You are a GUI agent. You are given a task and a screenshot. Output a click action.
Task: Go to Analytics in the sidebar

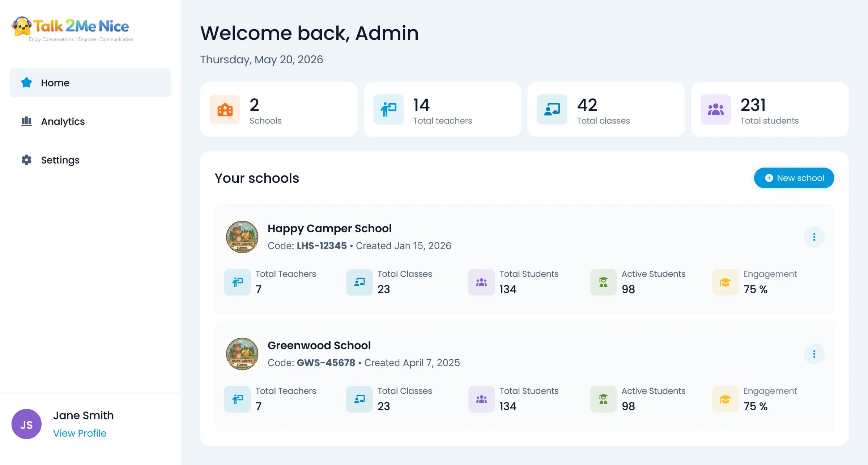click(x=90, y=121)
